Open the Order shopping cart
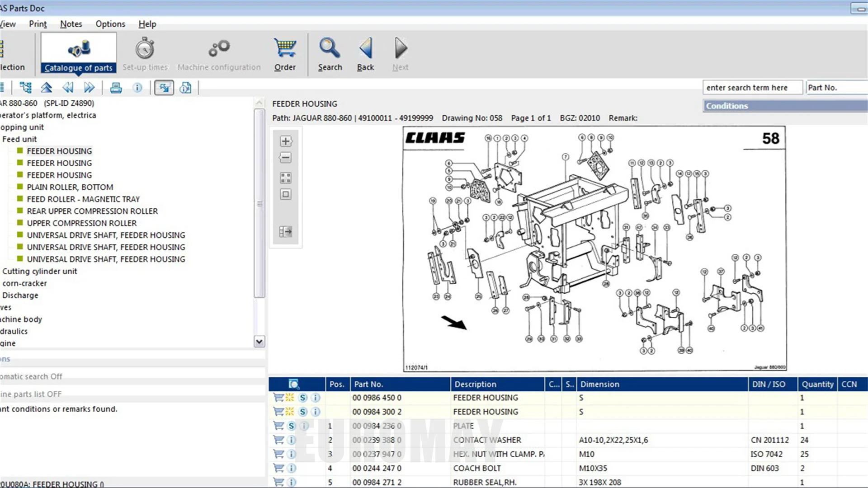Image resolution: width=868 pixels, height=488 pixels. [285, 54]
